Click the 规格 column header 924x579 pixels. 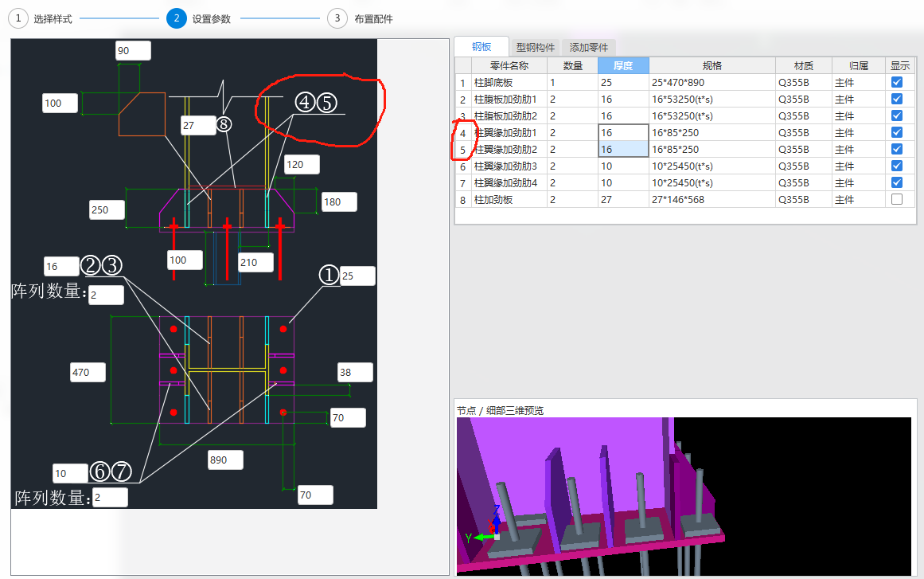click(712, 65)
